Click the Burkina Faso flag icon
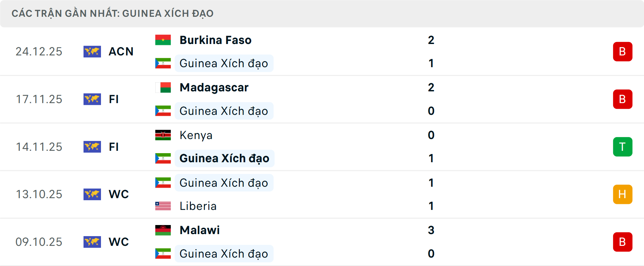The image size is (644, 266). [163, 40]
